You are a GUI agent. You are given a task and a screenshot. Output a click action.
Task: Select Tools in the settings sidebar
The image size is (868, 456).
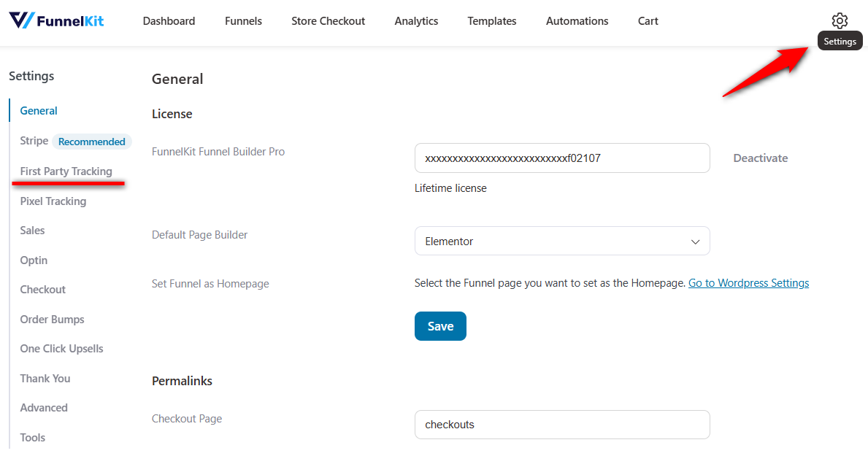pos(33,438)
